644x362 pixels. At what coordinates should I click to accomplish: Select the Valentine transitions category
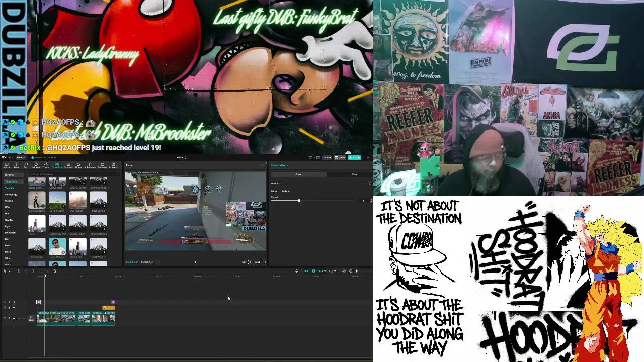(x=11, y=195)
